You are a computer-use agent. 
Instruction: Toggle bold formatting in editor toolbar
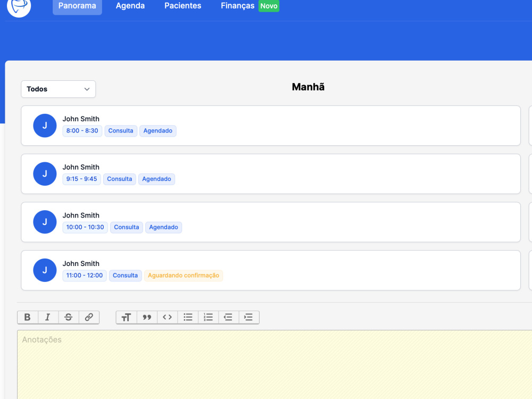(28, 317)
